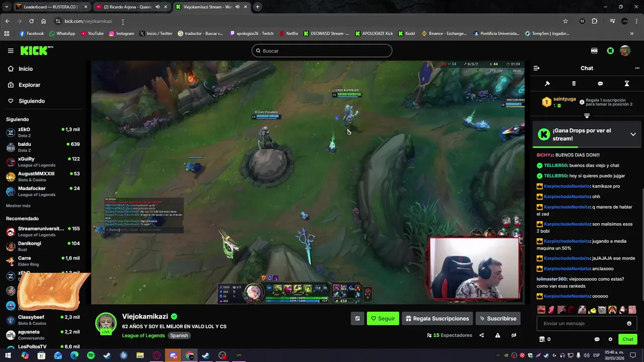The image size is (644, 362).
Task: Collapse the chat panel with arrow icon
Action: [x=536, y=68]
